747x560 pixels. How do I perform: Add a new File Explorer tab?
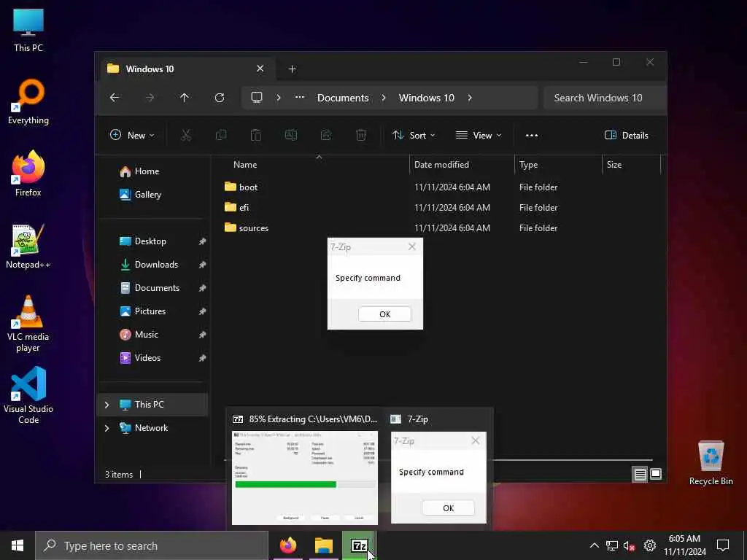click(292, 69)
